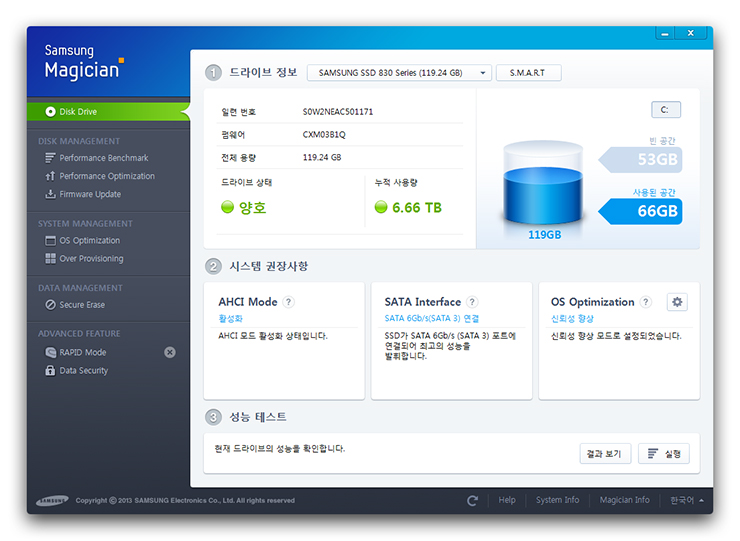Open the SAMSUNG SSD 830 Series drive dropdown
Screen dimensions: 740x541
click(x=399, y=73)
